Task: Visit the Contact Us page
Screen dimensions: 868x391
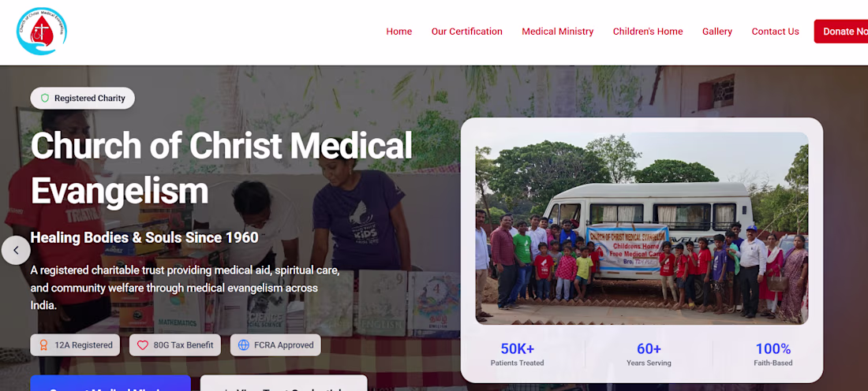Action: click(x=775, y=32)
